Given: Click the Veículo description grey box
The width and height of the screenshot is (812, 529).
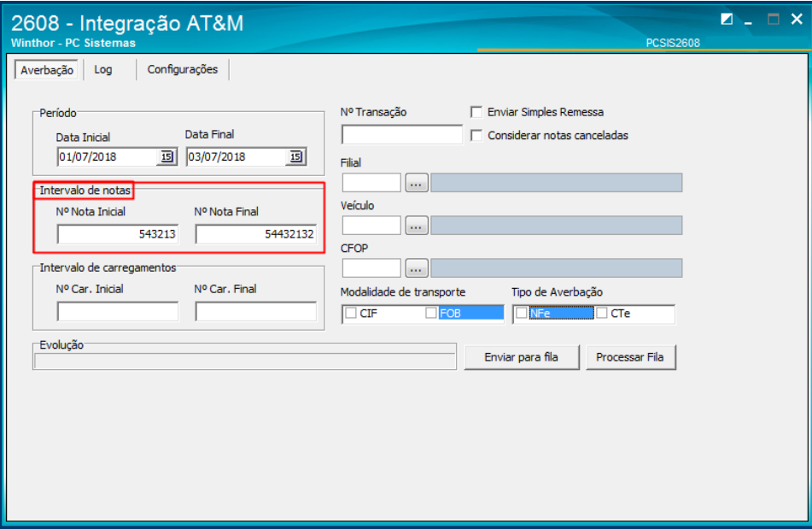Looking at the screenshot, I should 556,226.
